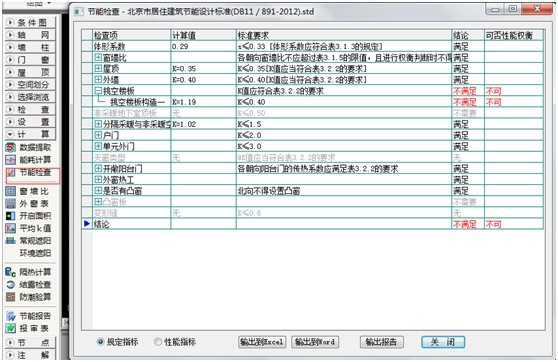This screenshot has width=558, height=362.
Task: Open the 屋顶 menu section
Action: (30, 72)
